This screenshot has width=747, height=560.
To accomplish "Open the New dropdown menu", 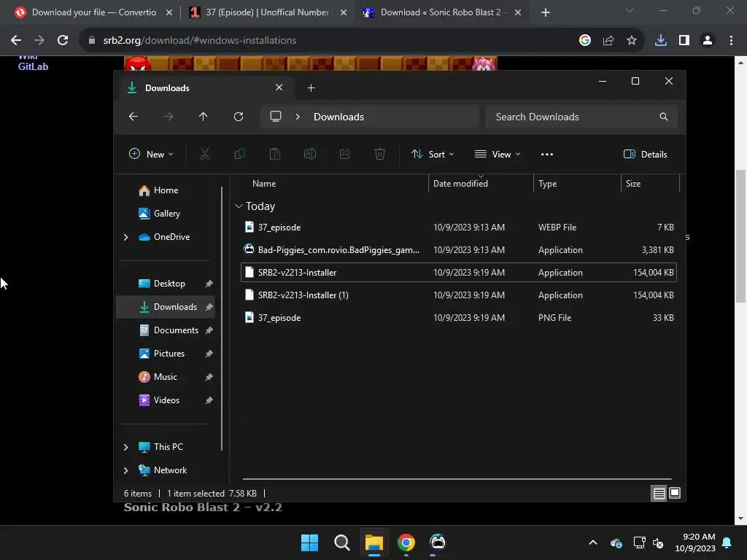I will tap(151, 155).
